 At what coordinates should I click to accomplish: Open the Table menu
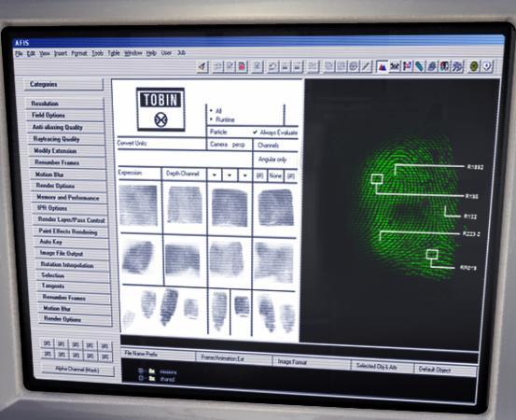click(114, 53)
